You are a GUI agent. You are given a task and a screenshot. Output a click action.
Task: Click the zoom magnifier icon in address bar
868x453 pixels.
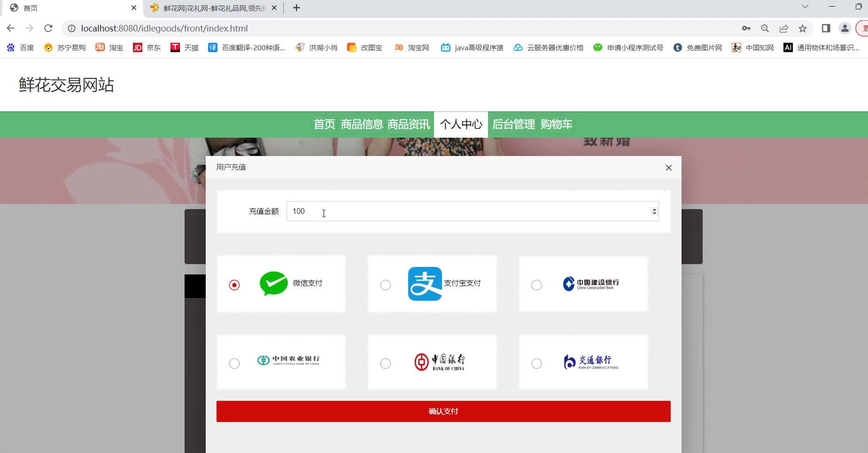pos(765,28)
